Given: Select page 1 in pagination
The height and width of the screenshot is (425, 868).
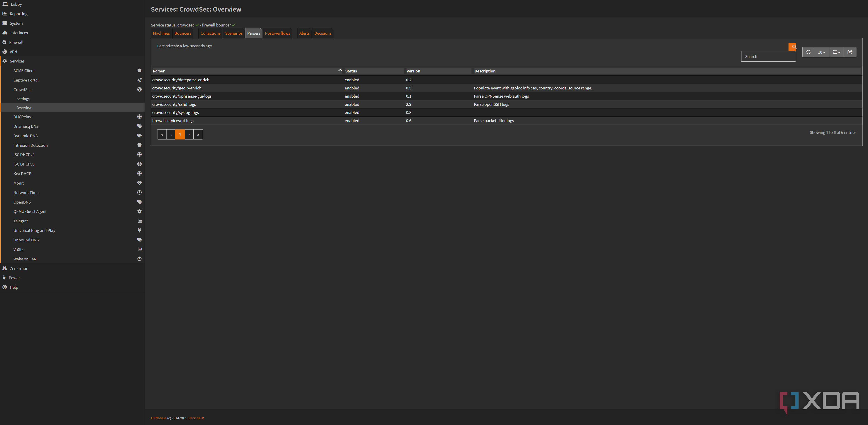Looking at the screenshot, I should pyautogui.click(x=180, y=134).
